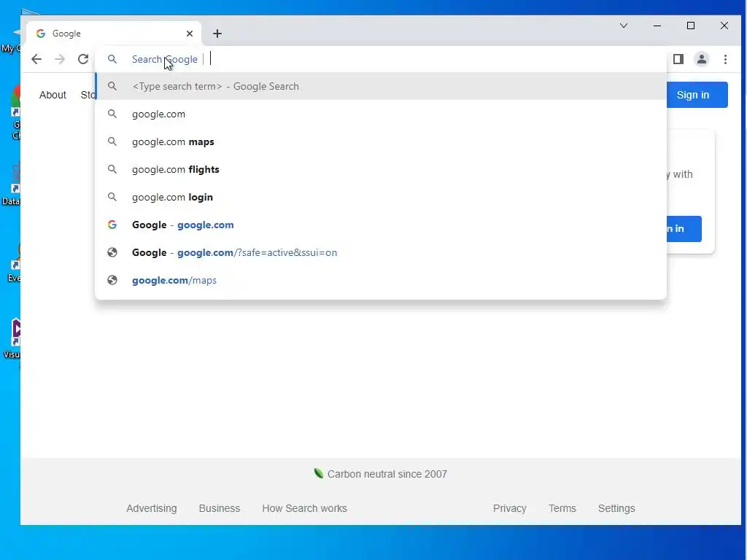Click the Search Google address bar field

coord(381,59)
